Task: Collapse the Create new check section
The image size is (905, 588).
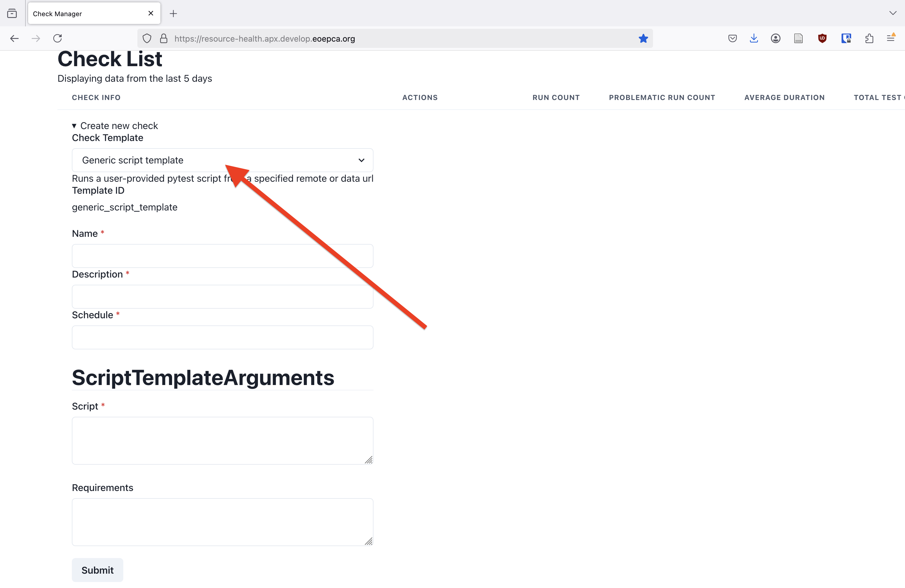Action: (115, 126)
